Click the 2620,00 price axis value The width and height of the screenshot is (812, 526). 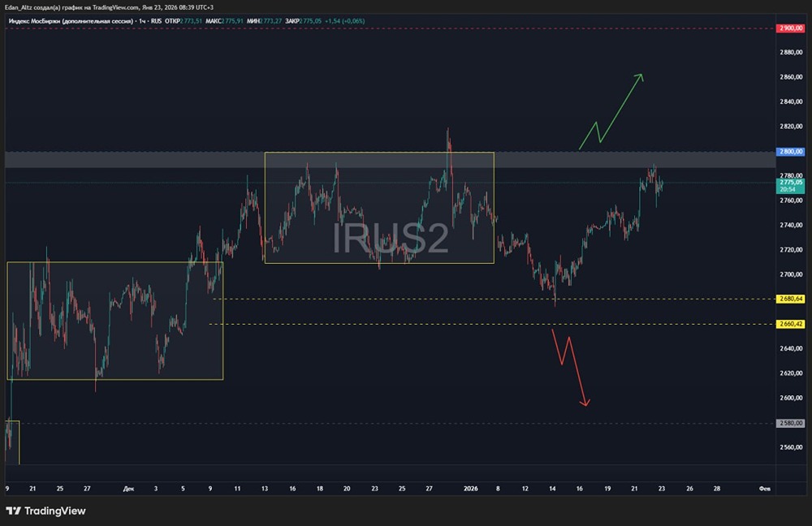791,373
